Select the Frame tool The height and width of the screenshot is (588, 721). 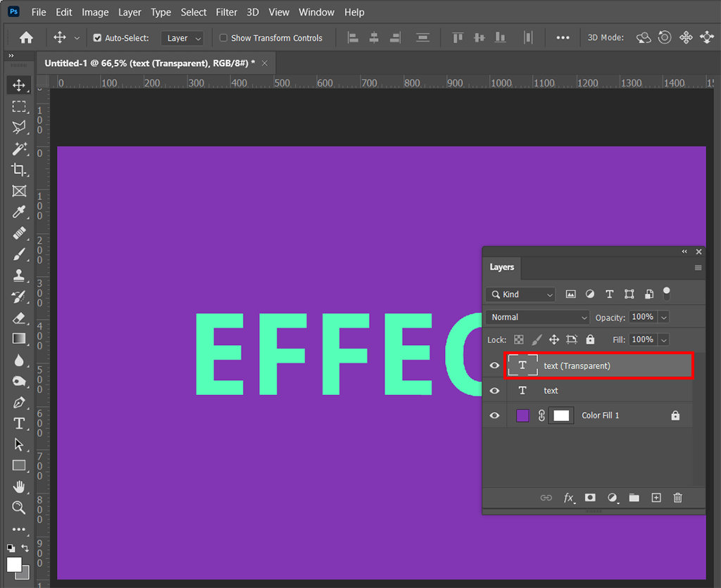19,191
